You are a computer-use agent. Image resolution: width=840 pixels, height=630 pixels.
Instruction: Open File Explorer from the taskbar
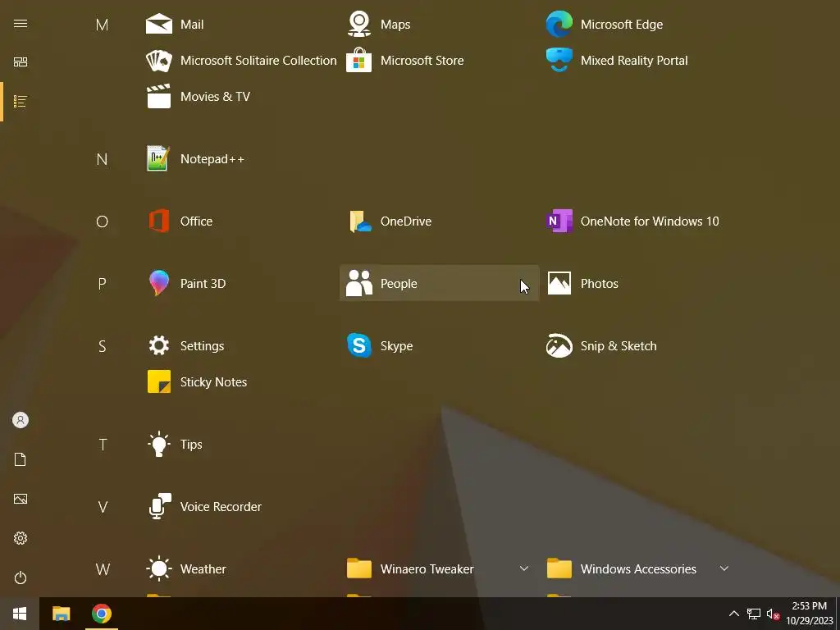pos(61,614)
